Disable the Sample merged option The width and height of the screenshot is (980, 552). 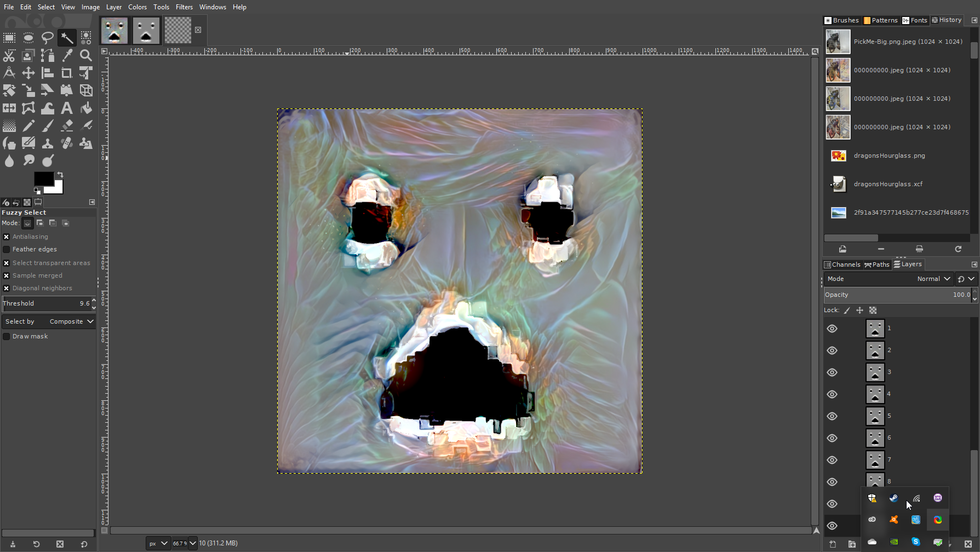[x=7, y=275]
